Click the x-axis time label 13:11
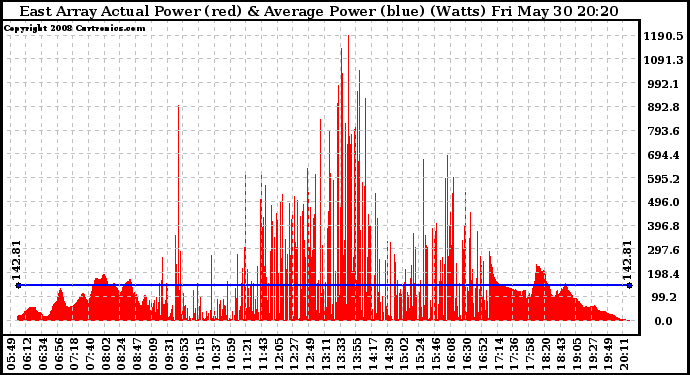The image size is (690, 375). (326, 354)
